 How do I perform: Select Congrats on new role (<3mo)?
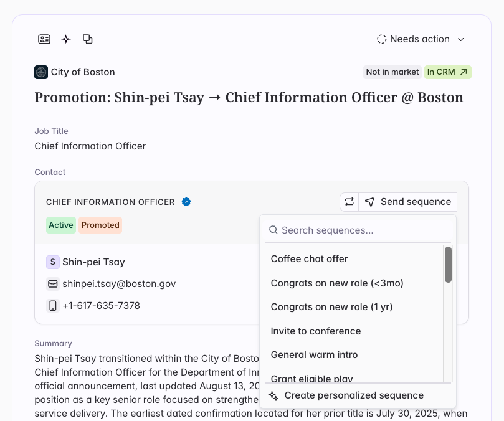point(354,283)
